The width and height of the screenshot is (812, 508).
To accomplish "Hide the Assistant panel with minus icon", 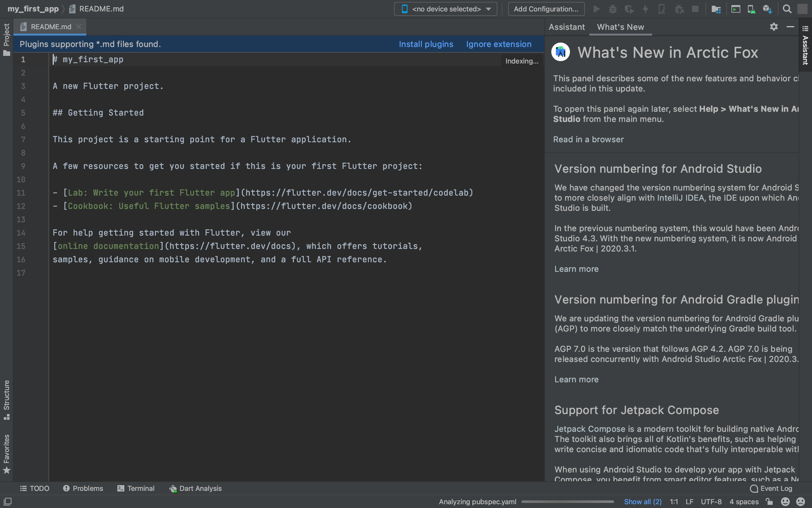I will click(x=790, y=27).
